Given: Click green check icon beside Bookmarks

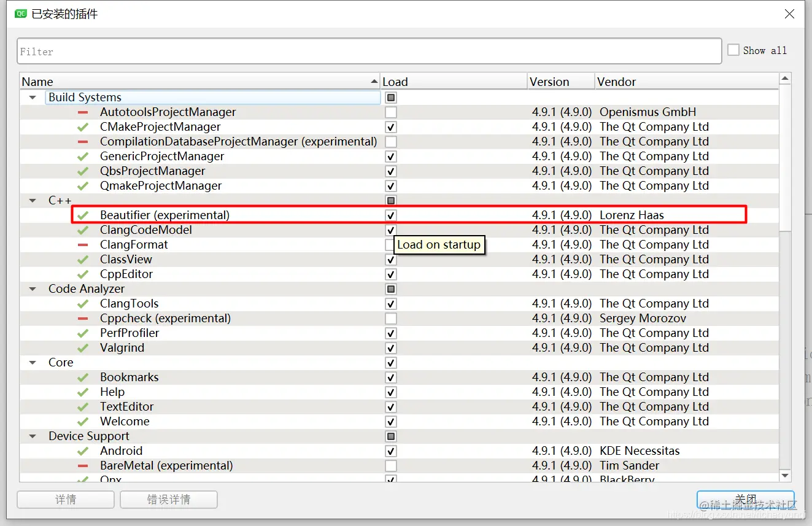Looking at the screenshot, I should pos(83,377).
